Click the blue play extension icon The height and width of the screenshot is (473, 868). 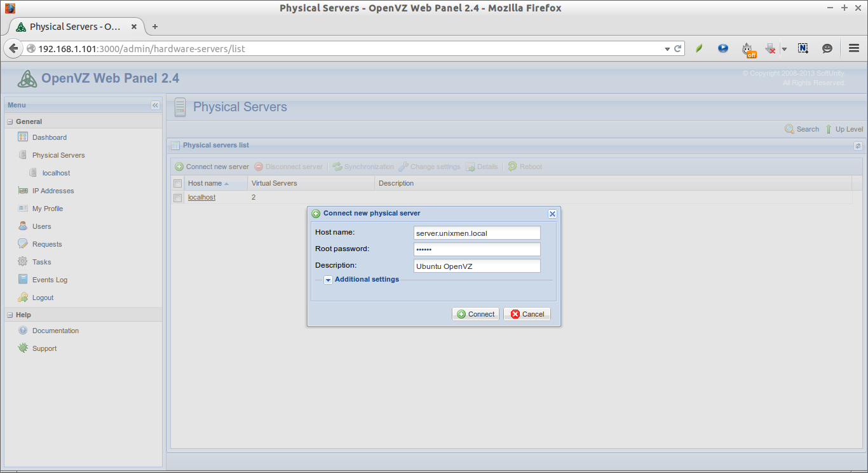coord(723,48)
